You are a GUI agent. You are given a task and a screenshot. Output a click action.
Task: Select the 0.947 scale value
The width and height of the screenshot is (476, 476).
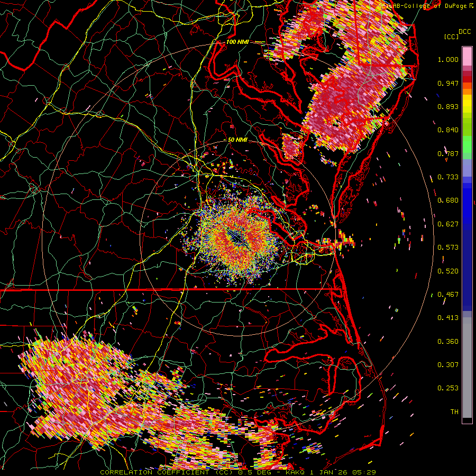448,83
